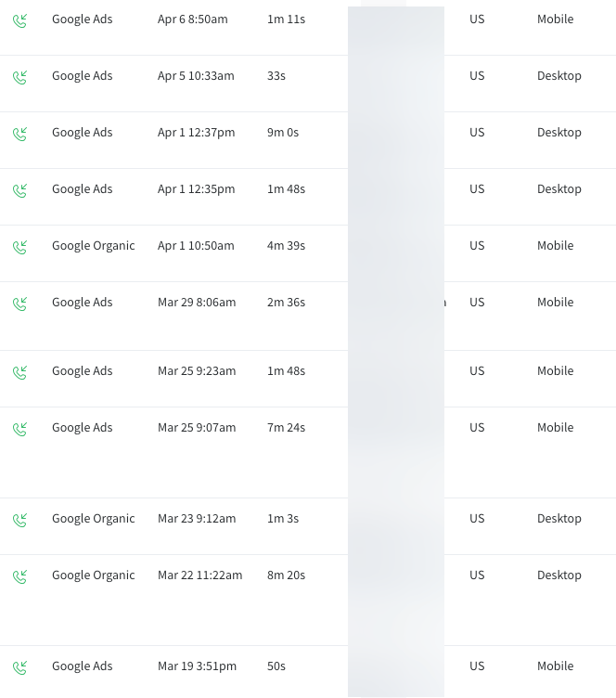The image size is (616, 698).
Task: Select the 7m 24s call duration
Action: (286, 428)
